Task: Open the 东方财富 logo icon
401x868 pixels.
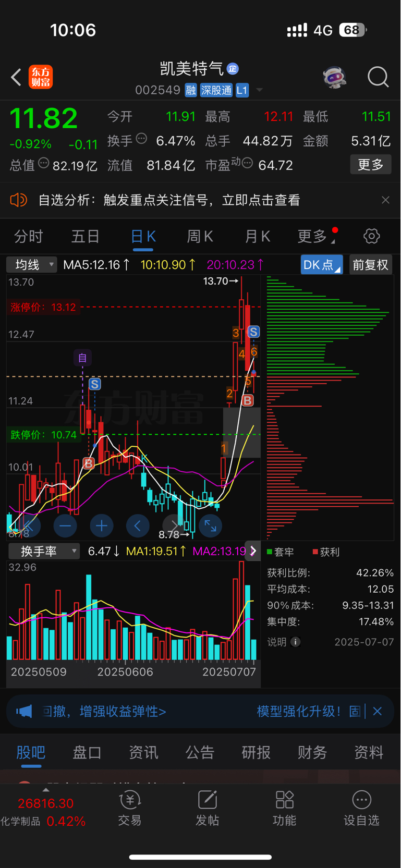Action: pos(41,77)
